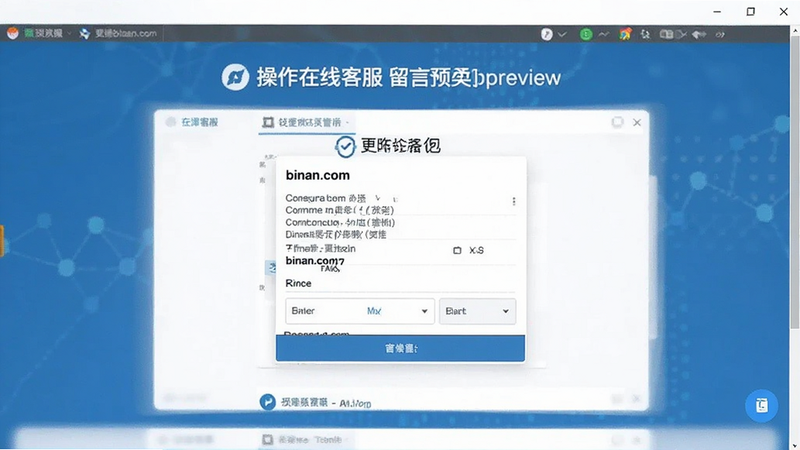
Task: Click the floating blue clipboard button at bottom right
Action: click(761, 406)
